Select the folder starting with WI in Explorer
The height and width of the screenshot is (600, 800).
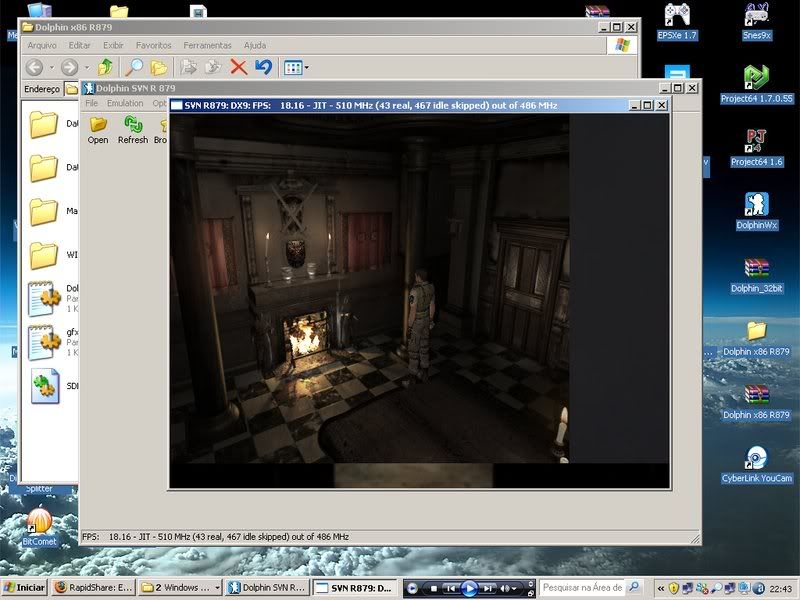click(x=43, y=255)
